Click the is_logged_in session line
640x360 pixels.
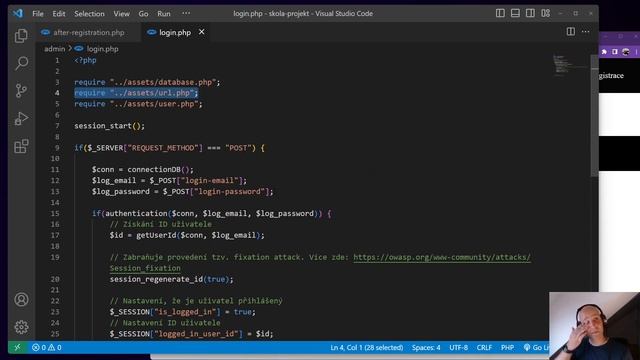[182, 312]
